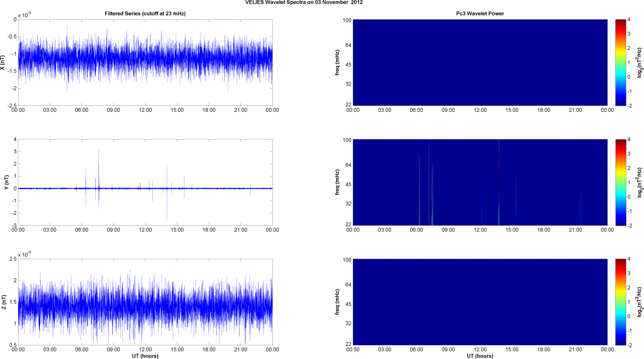Click the 15:00 tick under the middle spectrogram
Screen dimensions: 644x359
(x=512, y=230)
